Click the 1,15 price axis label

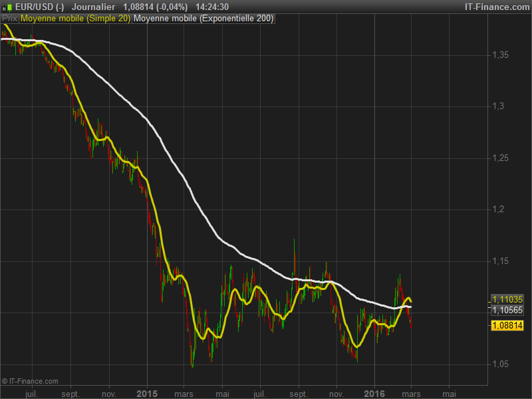tap(501, 261)
